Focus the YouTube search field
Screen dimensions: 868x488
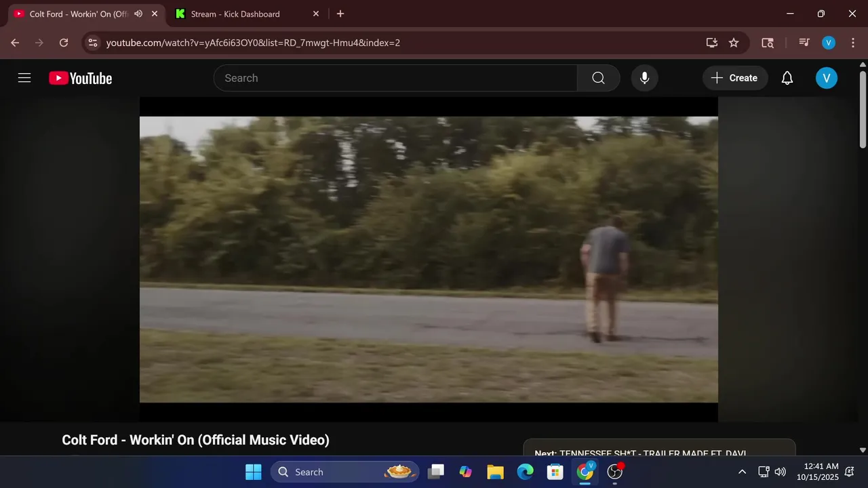(x=395, y=78)
